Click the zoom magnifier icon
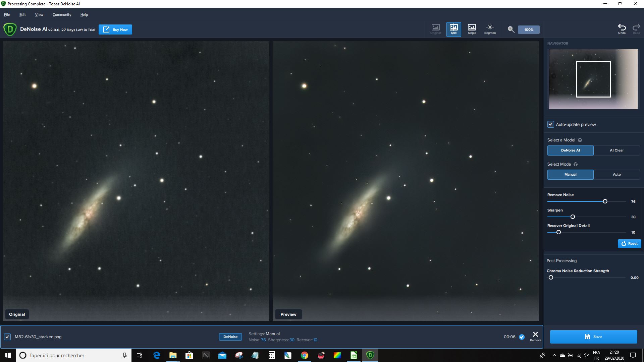Screen dimensions: 644x362 pos(511,29)
